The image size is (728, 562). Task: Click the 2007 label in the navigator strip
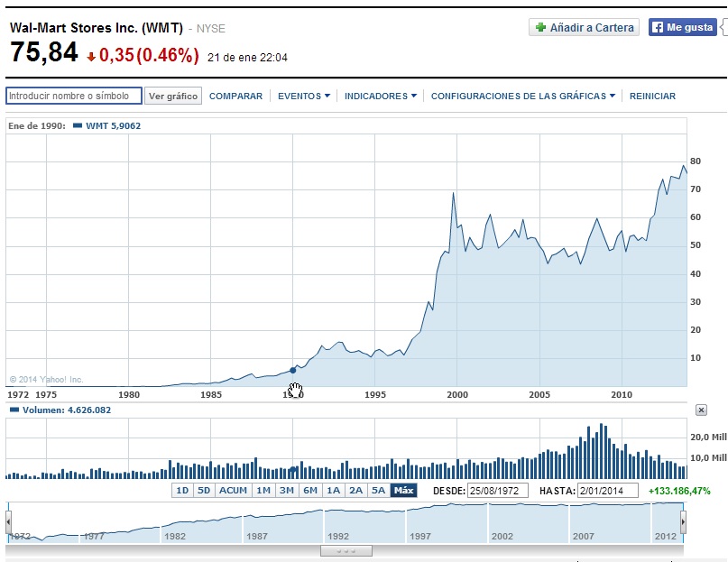point(583,537)
